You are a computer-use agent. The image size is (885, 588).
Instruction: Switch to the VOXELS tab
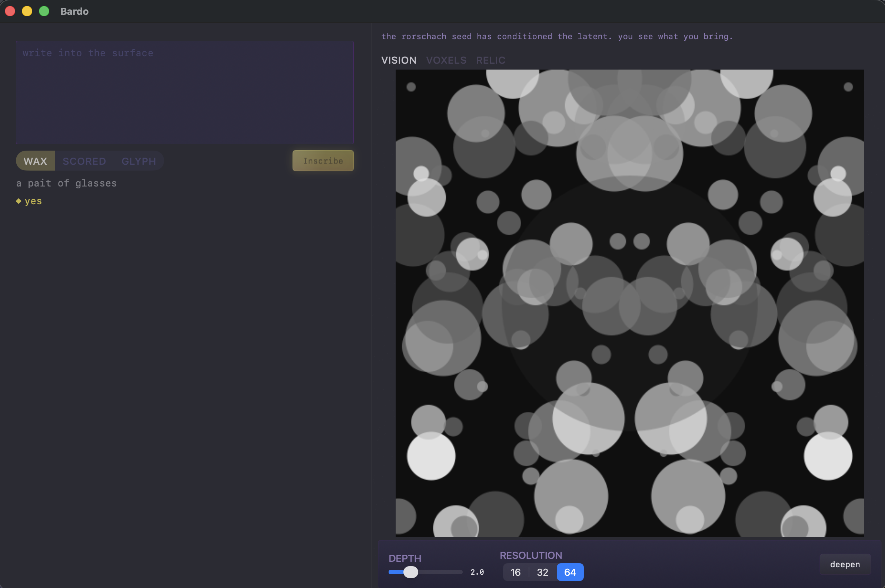(446, 60)
